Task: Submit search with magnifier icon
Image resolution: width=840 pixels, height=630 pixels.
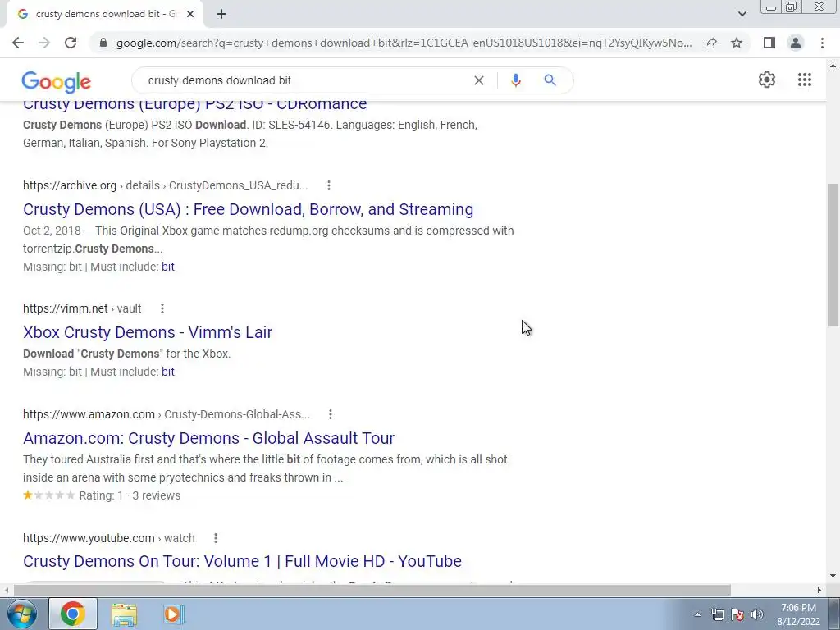Action: (x=550, y=80)
